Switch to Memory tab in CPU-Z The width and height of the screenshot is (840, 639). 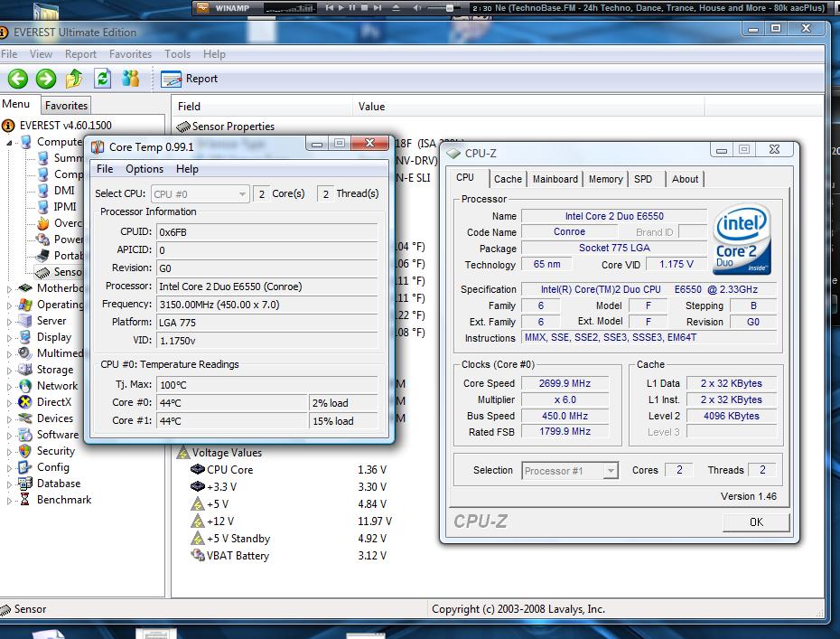(605, 179)
